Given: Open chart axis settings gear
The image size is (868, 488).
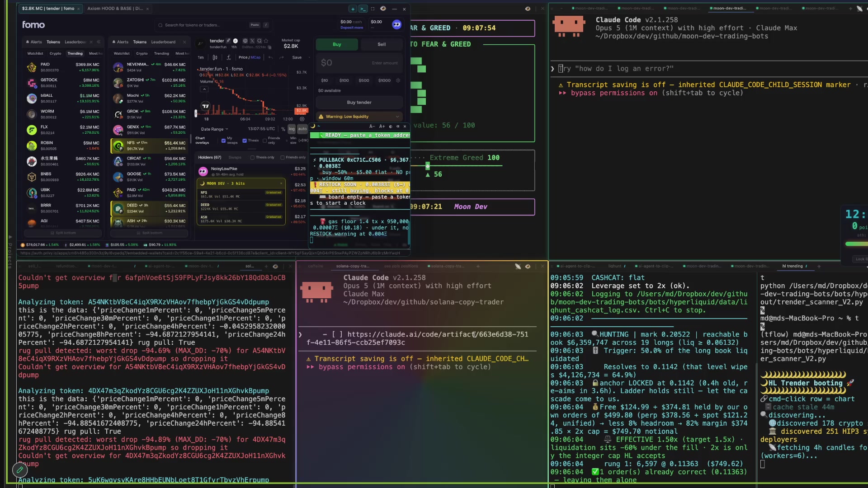Looking at the screenshot, I should (302, 119).
